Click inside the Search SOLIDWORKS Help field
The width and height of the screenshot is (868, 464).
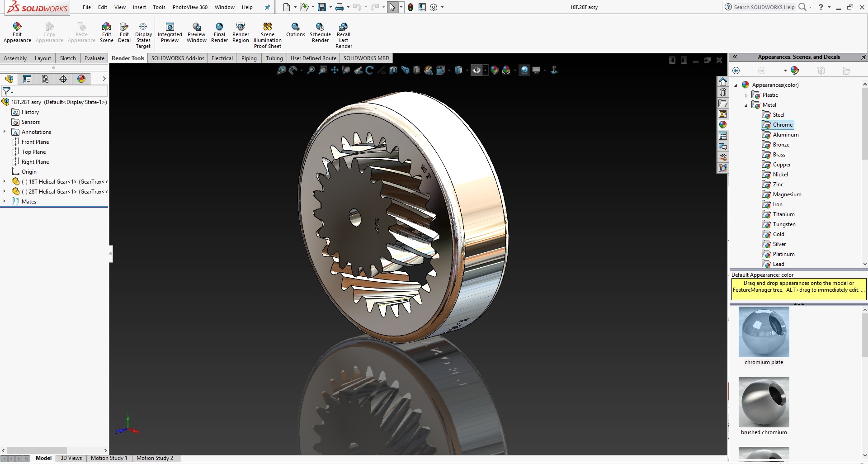[x=764, y=7]
